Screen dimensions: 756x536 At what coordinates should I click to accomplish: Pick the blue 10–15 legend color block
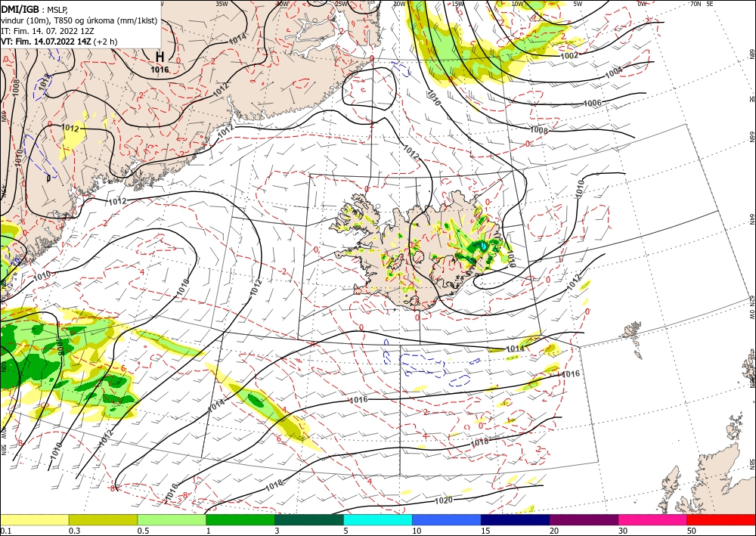447,519
